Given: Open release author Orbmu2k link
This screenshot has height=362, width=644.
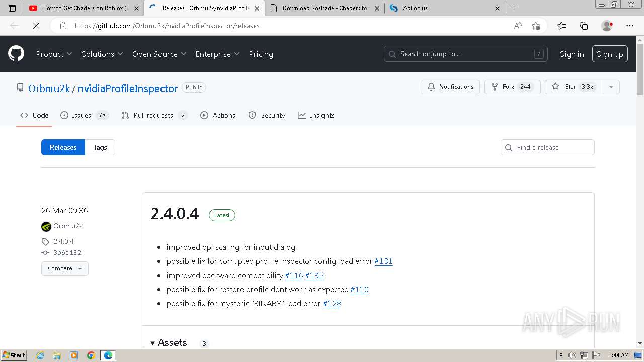Looking at the screenshot, I should point(68,226).
